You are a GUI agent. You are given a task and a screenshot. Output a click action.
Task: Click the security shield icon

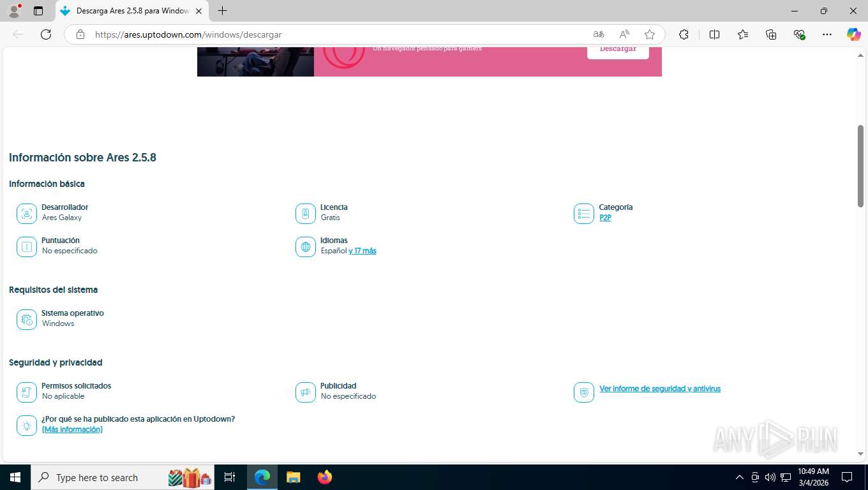[584, 392]
